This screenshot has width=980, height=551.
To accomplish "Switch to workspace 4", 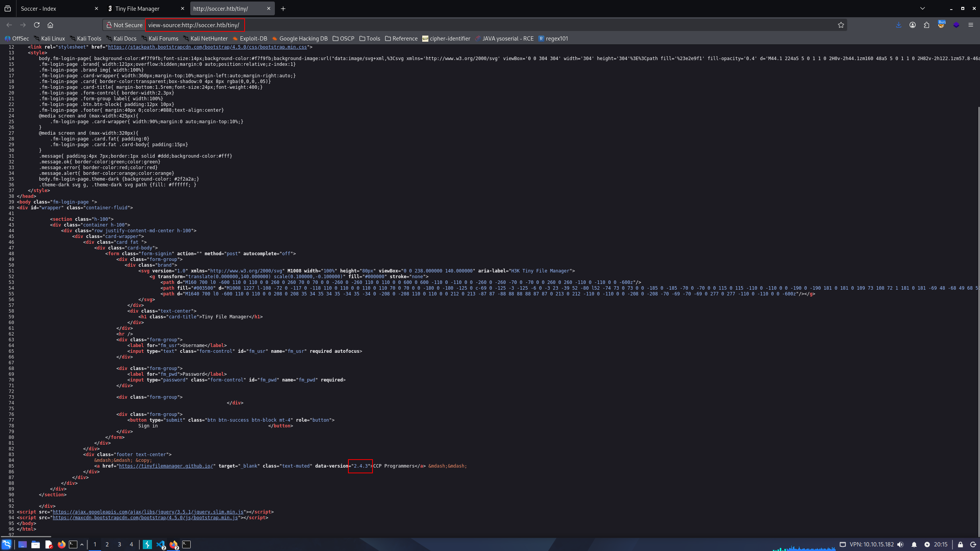I will (131, 544).
